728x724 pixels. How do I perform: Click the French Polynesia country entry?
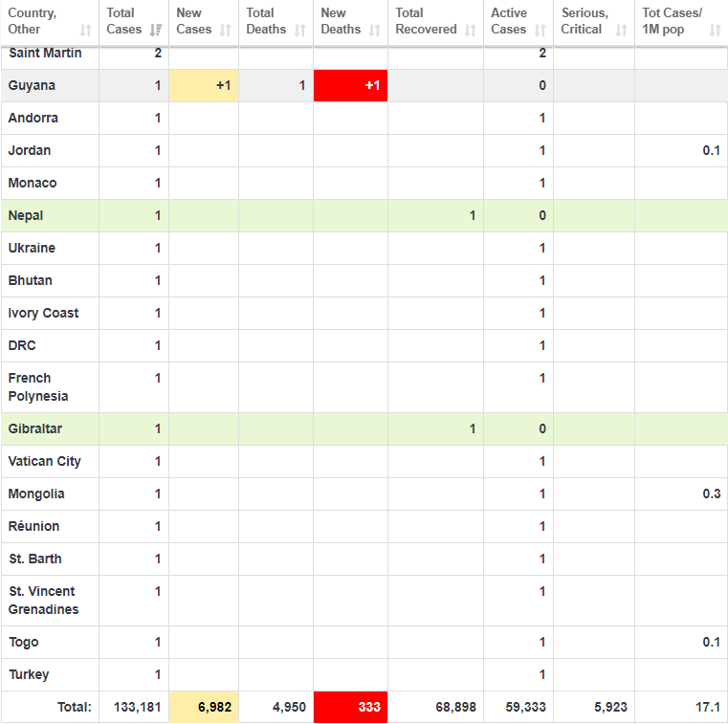click(x=38, y=387)
